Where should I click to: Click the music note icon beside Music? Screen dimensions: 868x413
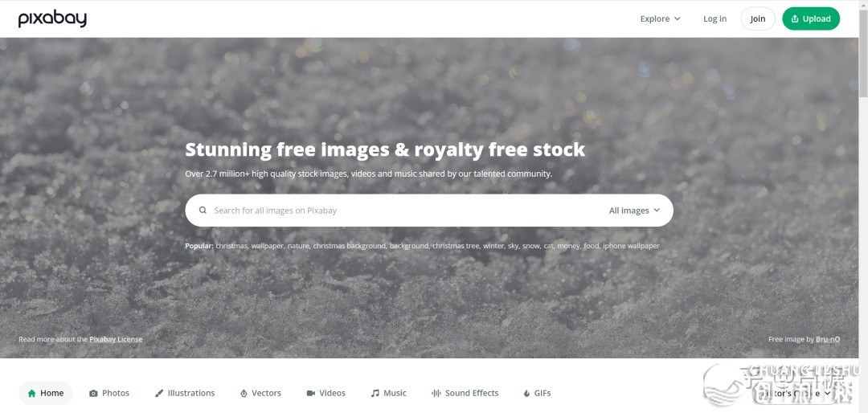[x=375, y=393]
